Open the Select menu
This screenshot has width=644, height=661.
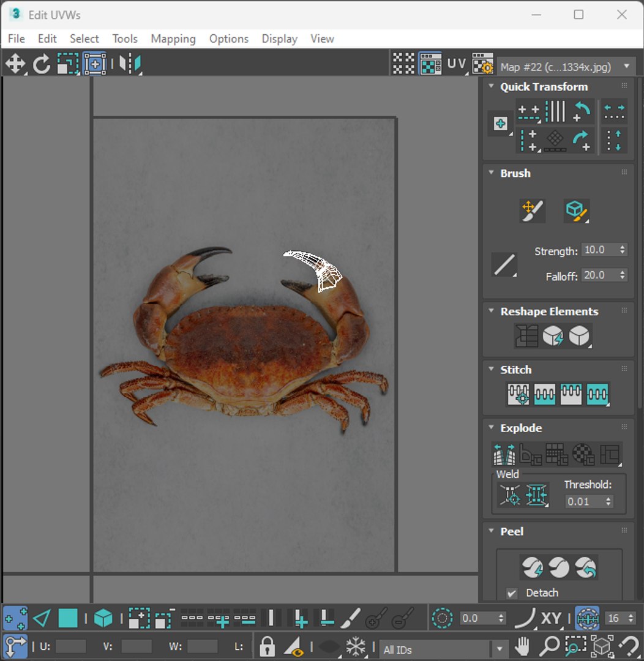84,39
